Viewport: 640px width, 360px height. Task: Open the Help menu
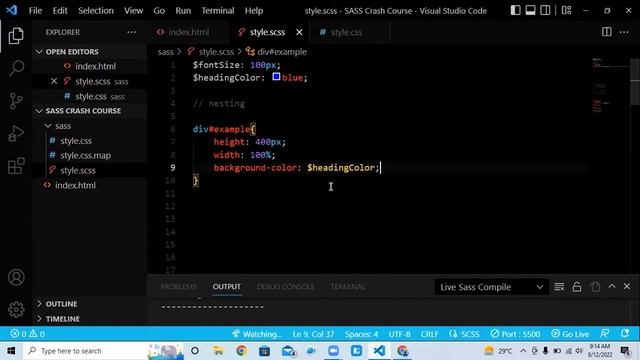tap(254, 11)
